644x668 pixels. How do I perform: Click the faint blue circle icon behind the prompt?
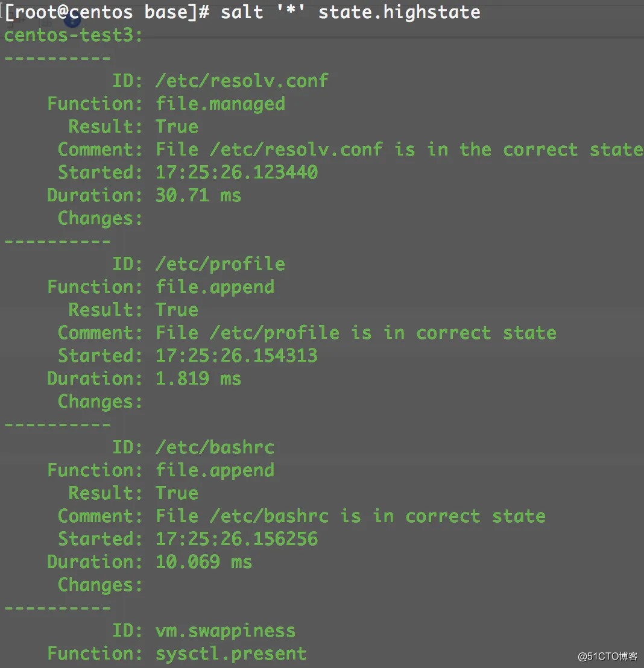click(x=72, y=20)
